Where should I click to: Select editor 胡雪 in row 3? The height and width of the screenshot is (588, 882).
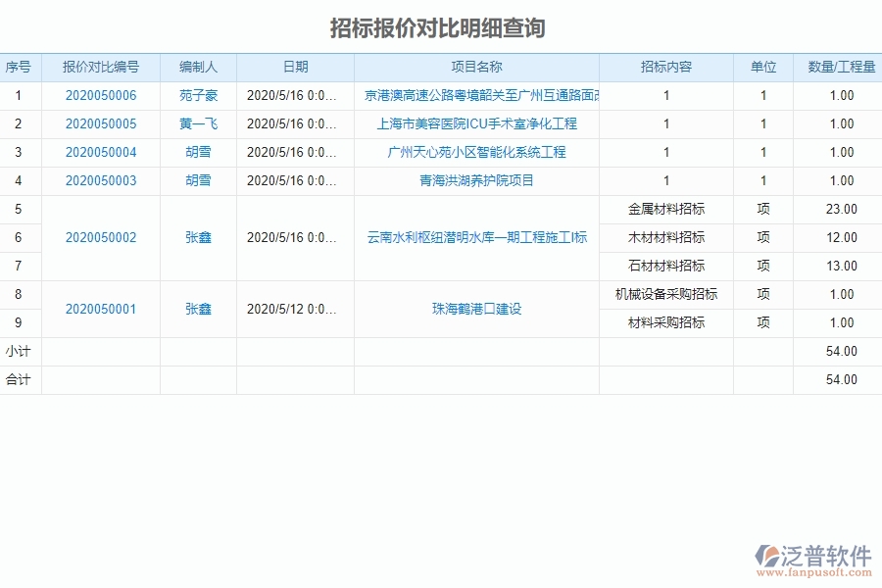(x=195, y=152)
